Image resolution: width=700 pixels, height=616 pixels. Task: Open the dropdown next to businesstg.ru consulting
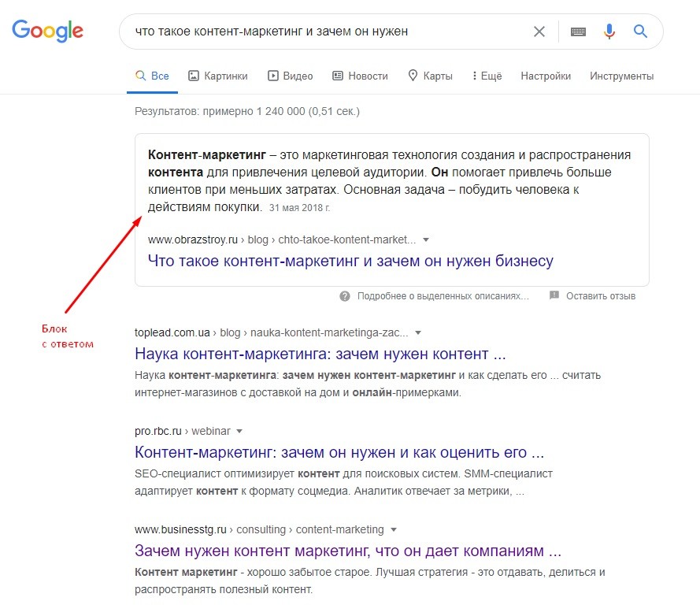pyautogui.click(x=393, y=529)
